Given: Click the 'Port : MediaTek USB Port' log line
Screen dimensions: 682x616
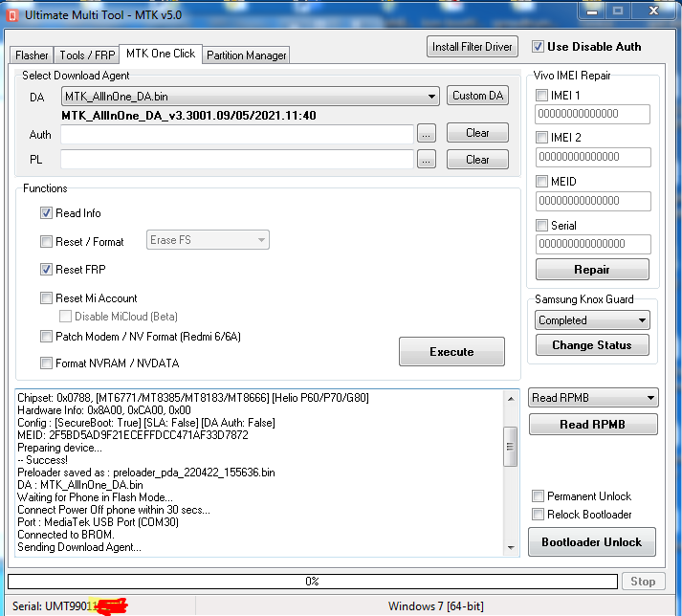Looking at the screenshot, I should pos(98,522).
